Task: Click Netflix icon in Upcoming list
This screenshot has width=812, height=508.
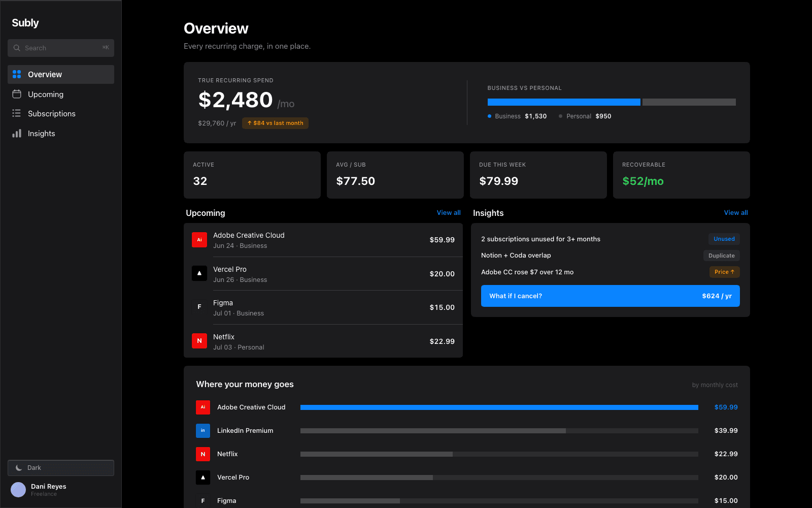Action: (x=199, y=341)
